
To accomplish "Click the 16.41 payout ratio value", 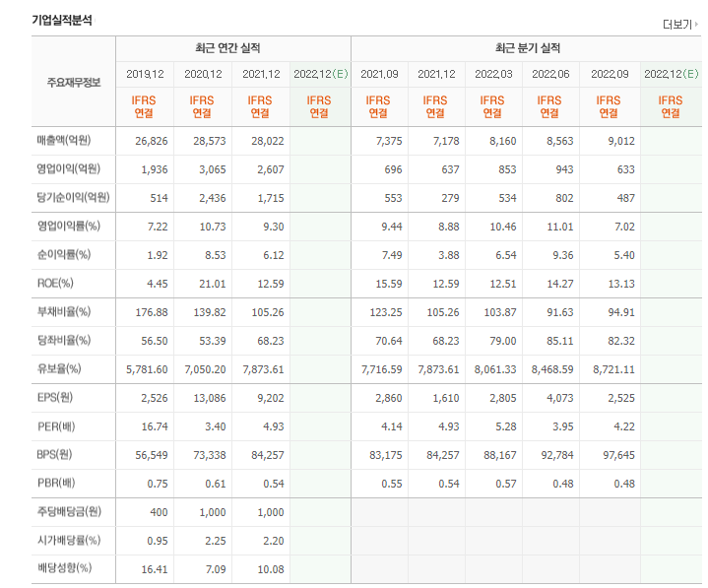I will coord(155,569).
